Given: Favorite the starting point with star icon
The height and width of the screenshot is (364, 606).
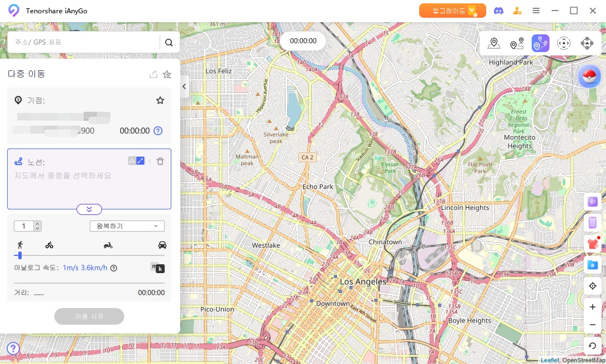Looking at the screenshot, I should 160,100.
